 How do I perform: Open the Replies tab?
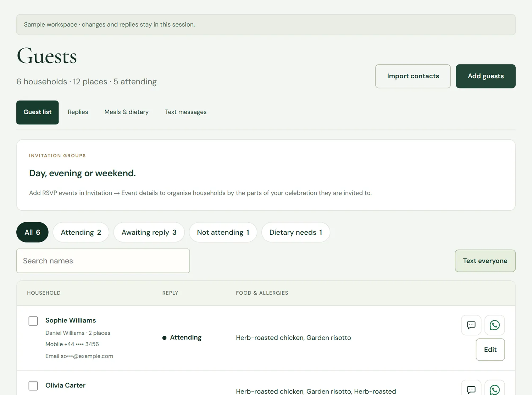pyautogui.click(x=78, y=112)
